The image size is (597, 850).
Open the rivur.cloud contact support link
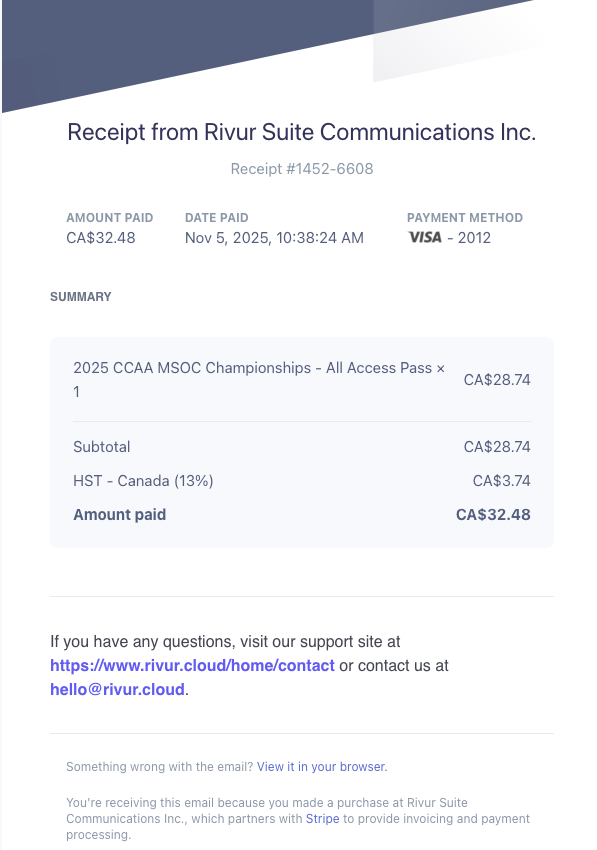[x=192, y=666]
